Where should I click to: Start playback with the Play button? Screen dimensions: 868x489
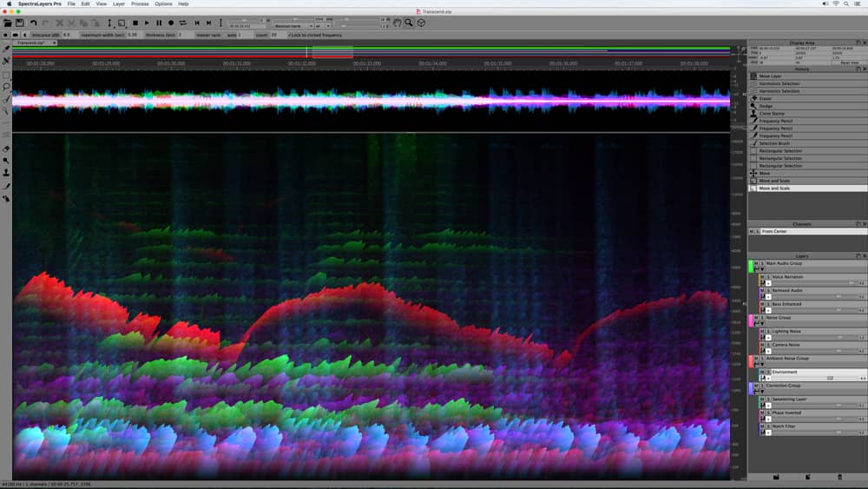pos(147,23)
